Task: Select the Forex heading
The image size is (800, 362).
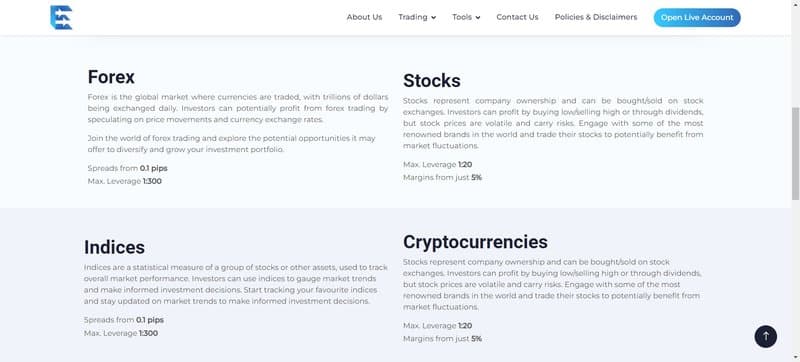Action: coord(111,77)
